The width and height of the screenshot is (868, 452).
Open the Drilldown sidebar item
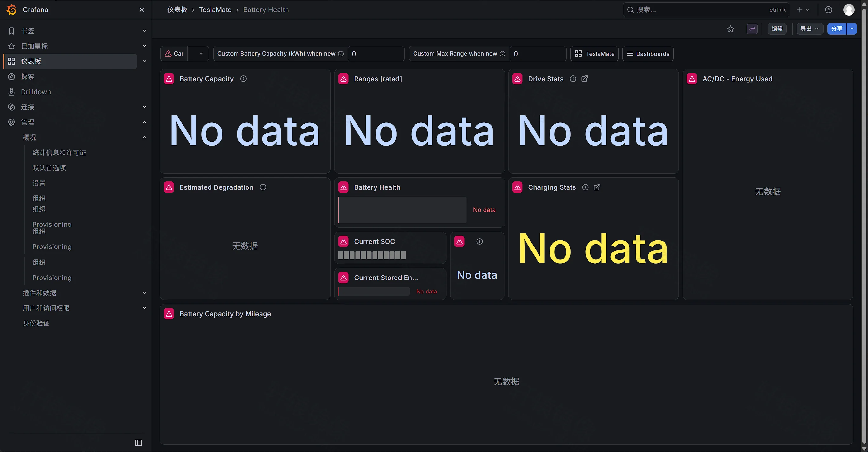coord(36,92)
